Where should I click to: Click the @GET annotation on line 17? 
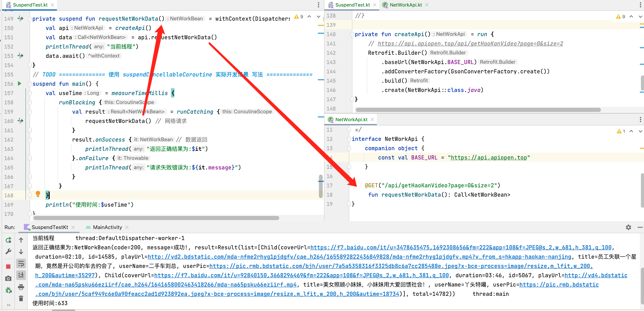371,185
